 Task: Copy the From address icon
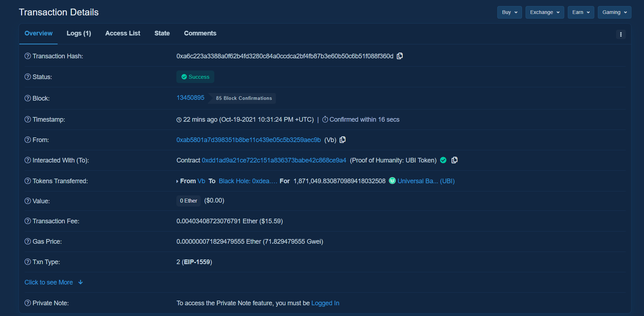tap(342, 140)
